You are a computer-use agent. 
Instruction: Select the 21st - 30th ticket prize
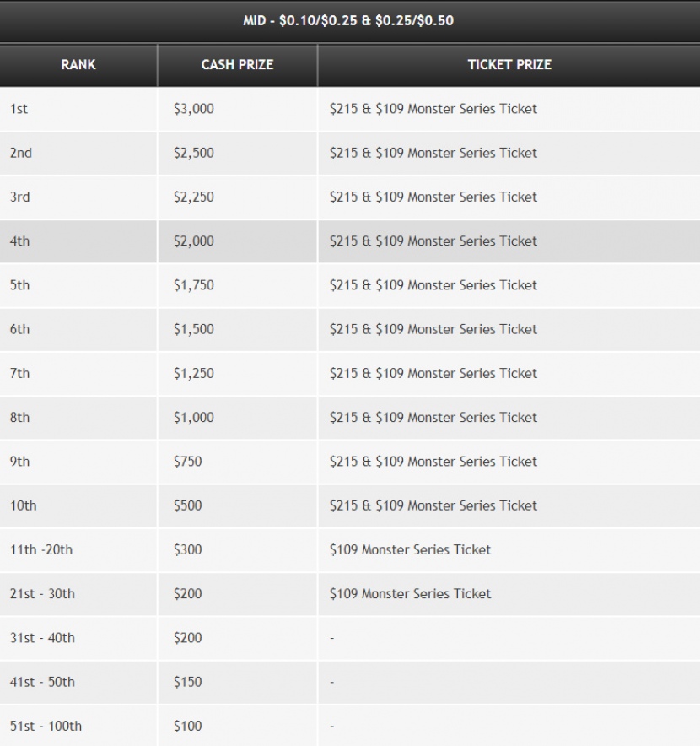(x=410, y=594)
